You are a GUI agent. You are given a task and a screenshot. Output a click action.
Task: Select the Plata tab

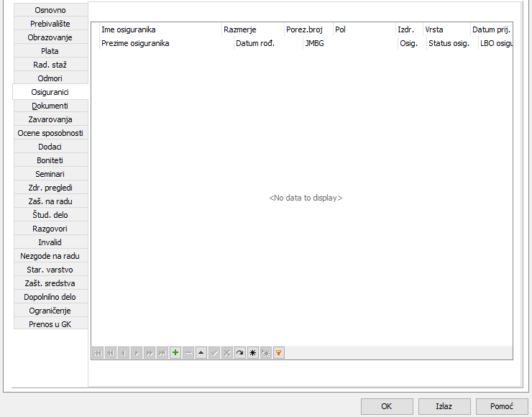click(x=50, y=51)
